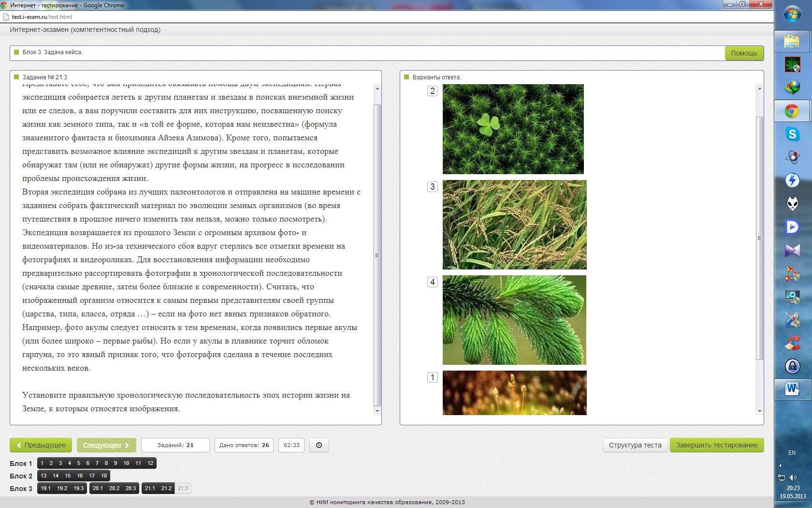This screenshot has height=508, width=812.
Task: Open Microsoft Word from the taskbar
Action: [792, 389]
